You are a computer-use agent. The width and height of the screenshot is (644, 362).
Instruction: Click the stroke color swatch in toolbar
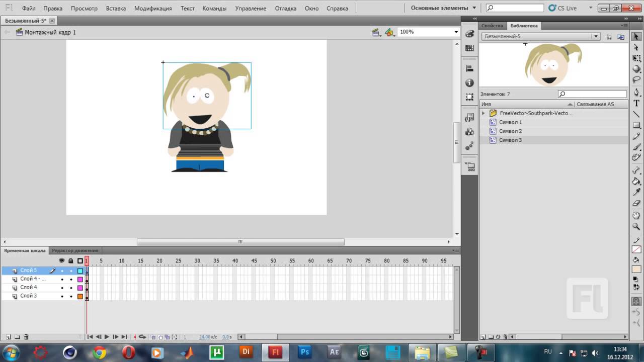click(x=636, y=250)
